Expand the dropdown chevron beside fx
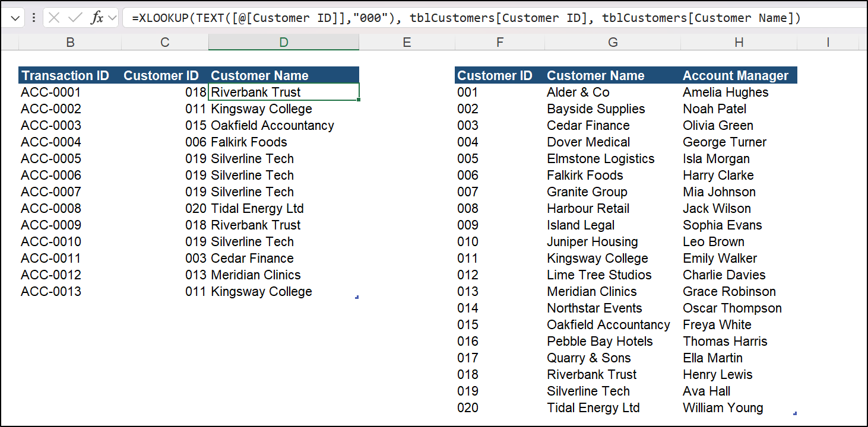 112,18
